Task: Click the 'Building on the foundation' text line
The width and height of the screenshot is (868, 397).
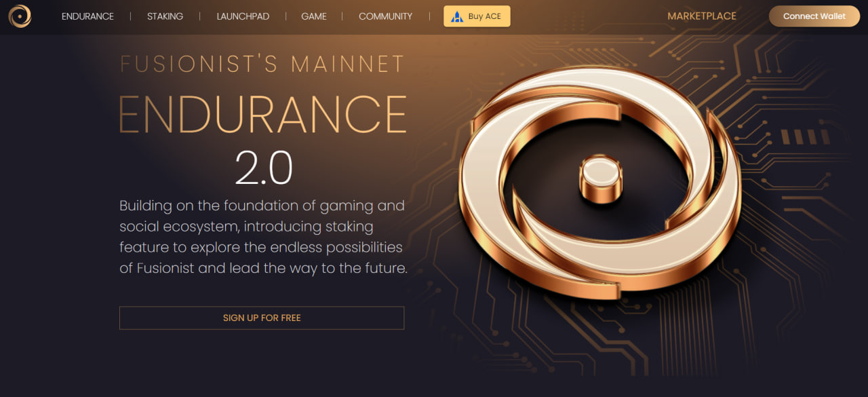Action: pos(262,205)
